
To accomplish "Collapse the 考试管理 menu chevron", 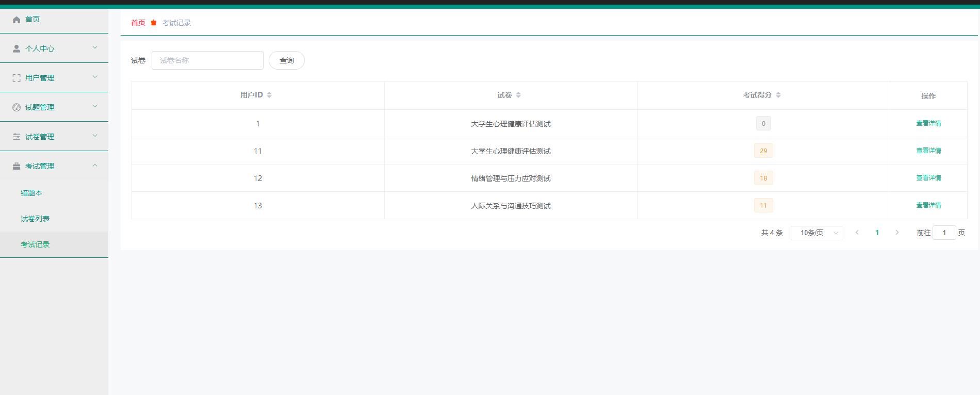I will coord(95,166).
